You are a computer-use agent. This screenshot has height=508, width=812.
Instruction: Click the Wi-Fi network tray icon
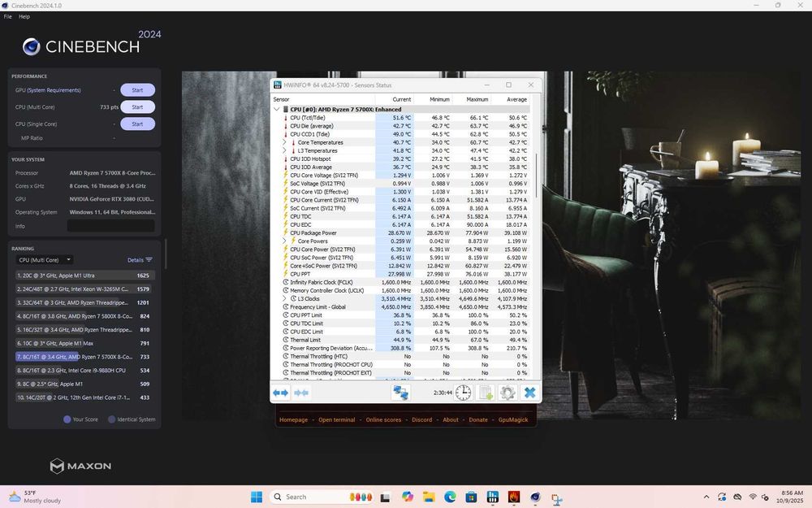pyautogui.click(x=753, y=497)
